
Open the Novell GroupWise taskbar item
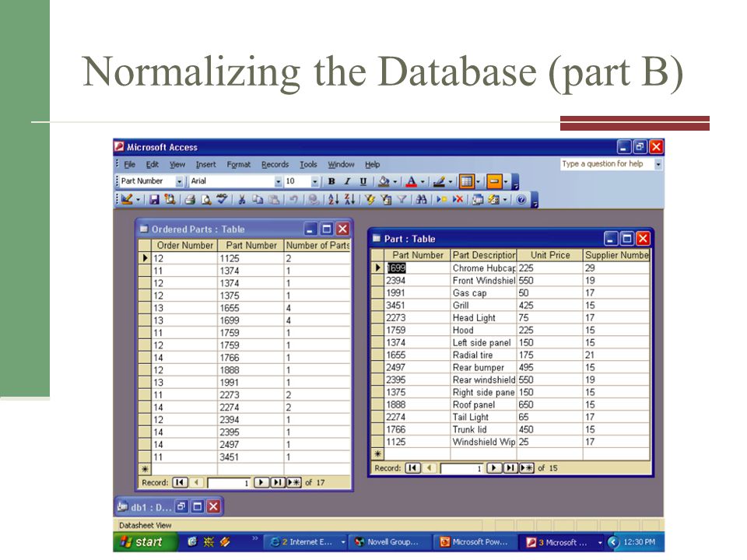(389, 542)
